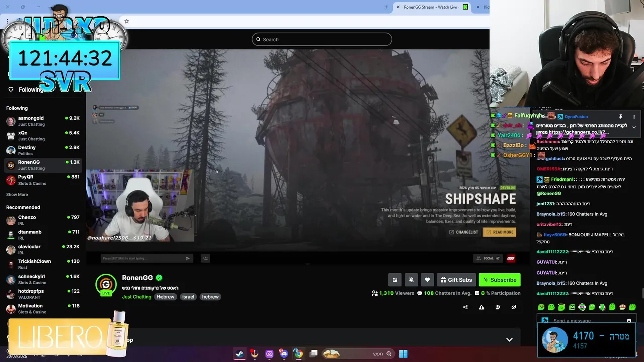Click the israel tag chip
The height and width of the screenshot is (362, 644).
[188, 297]
